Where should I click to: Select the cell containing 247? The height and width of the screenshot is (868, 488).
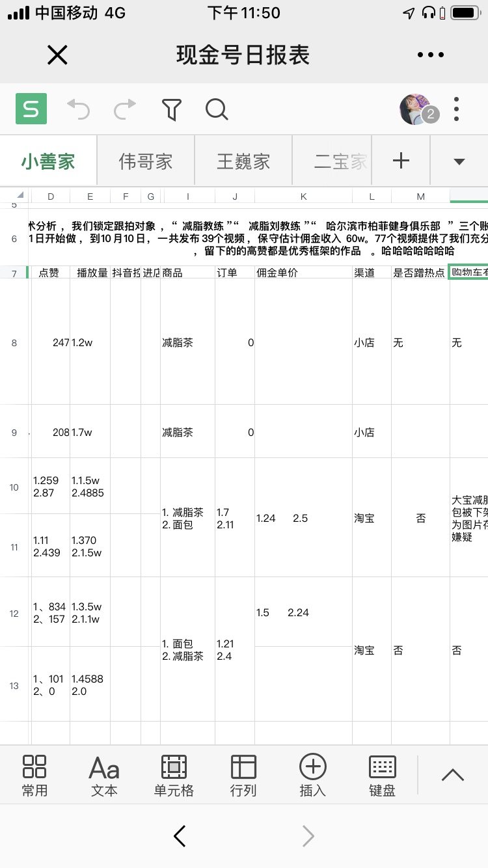[x=51, y=342]
